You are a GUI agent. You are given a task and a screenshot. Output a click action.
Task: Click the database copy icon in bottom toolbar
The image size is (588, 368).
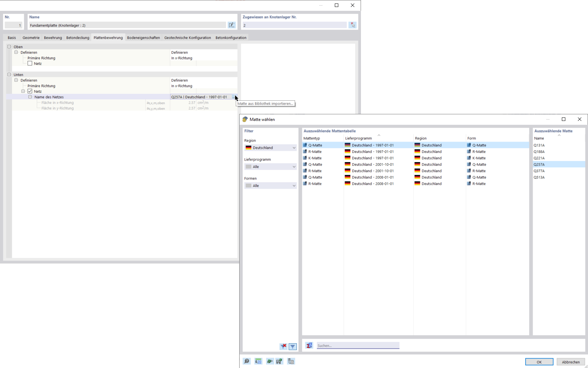pyautogui.click(x=291, y=361)
